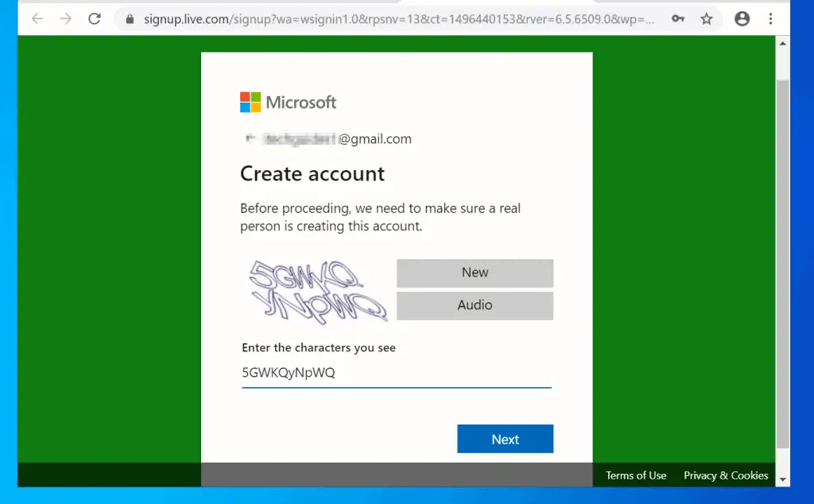
Task: Click the New button to refresh the captcha
Action: click(475, 273)
